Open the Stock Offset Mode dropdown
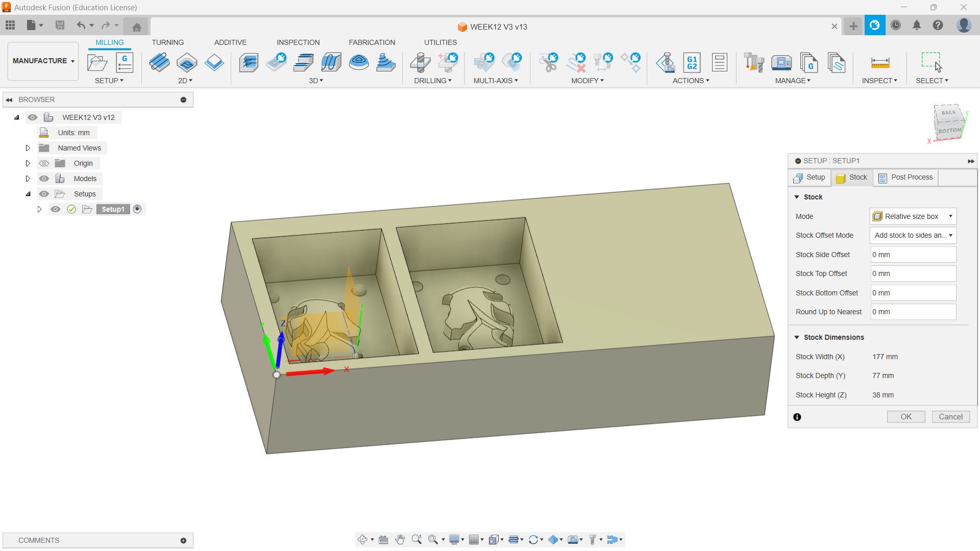Image resolution: width=980 pixels, height=551 pixels. (913, 235)
